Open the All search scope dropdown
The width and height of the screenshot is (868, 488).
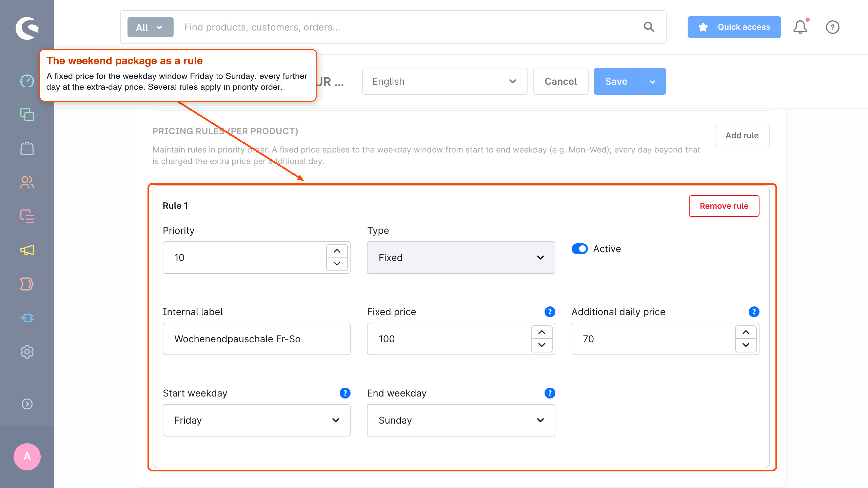150,27
